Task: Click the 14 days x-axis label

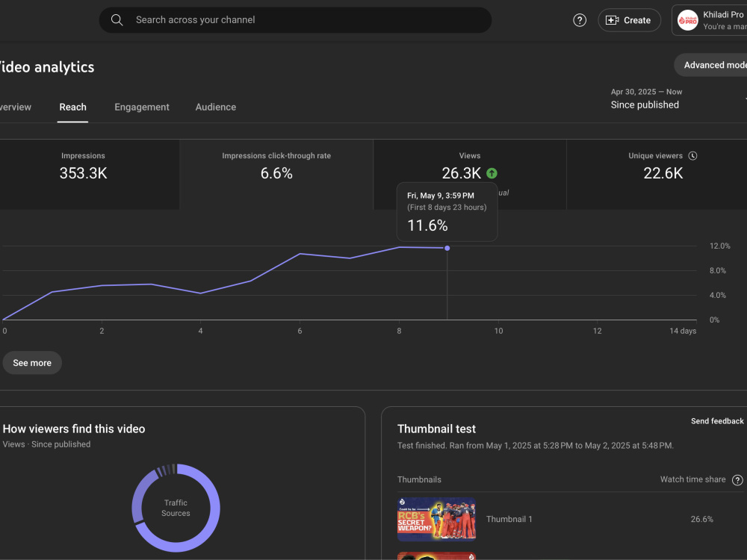Action: [683, 331]
